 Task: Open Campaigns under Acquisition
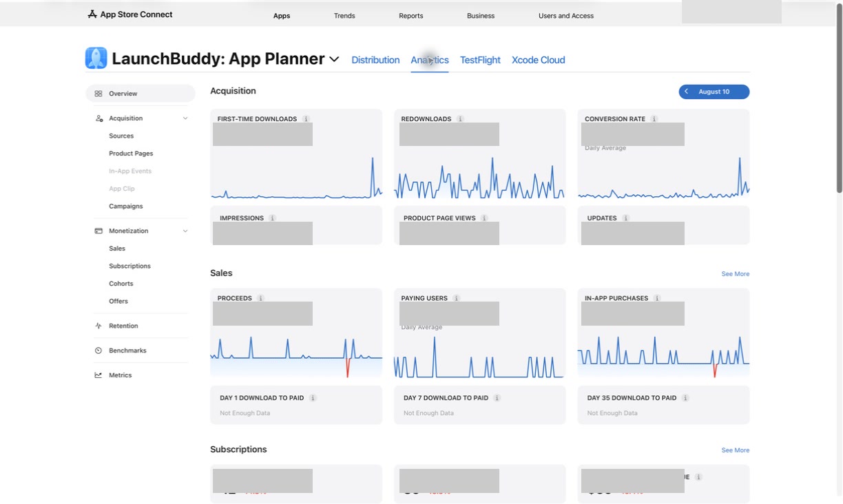(126, 207)
